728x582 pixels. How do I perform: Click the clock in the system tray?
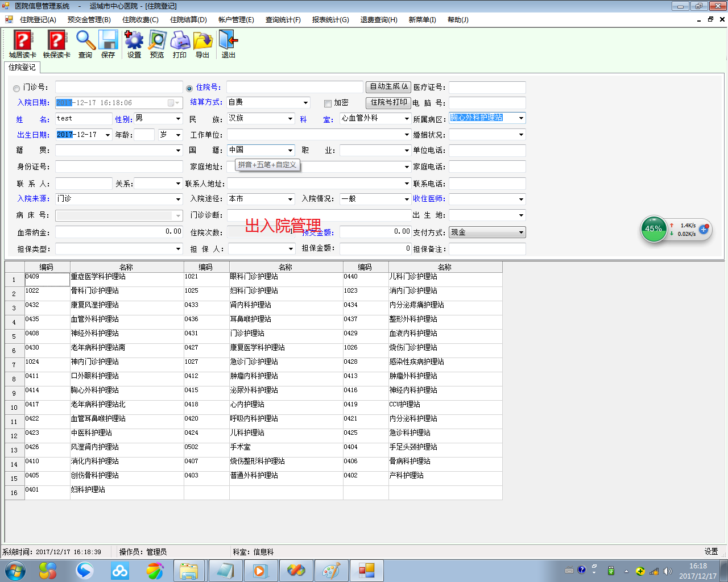pos(698,571)
